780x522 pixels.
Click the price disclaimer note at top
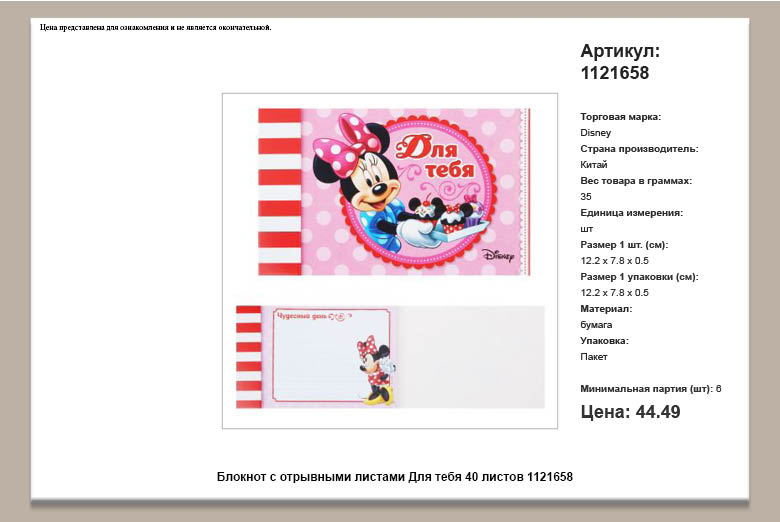pos(156,27)
